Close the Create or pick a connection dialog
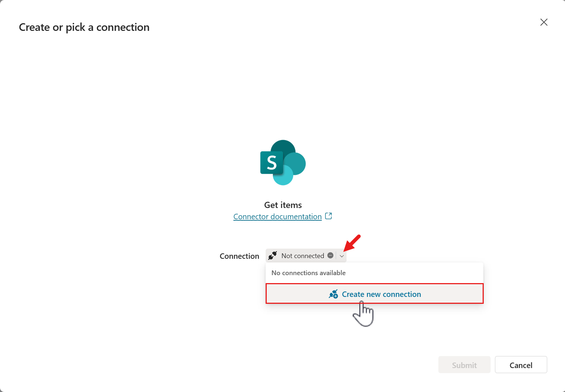Viewport: 565px width, 392px height. click(x=544, y=22)
